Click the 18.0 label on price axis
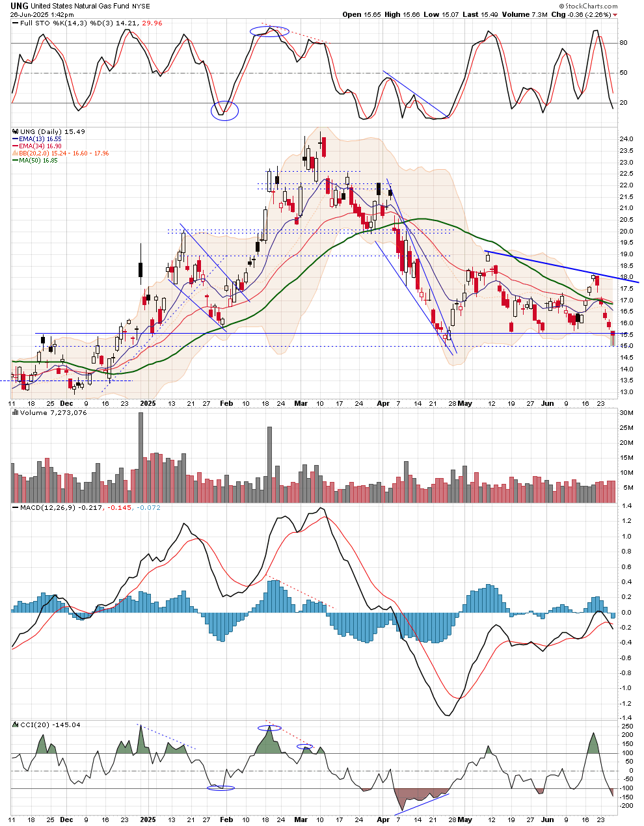 tap(626, 277)
